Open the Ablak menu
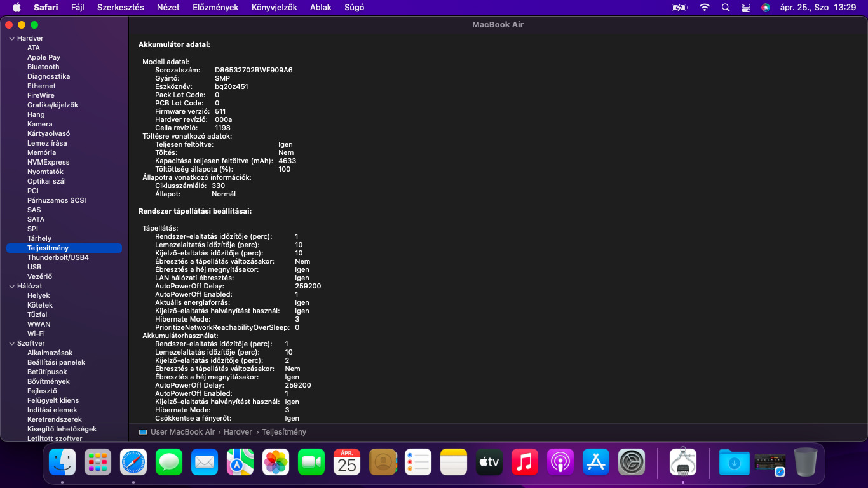Image resolution: width=868 pixels, height=488 pixels. [x=321, y=8]
